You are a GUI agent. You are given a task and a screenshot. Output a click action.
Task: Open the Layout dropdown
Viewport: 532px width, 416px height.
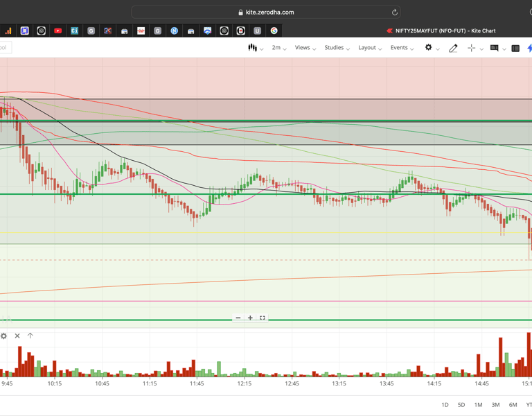(x=370, y=48)
